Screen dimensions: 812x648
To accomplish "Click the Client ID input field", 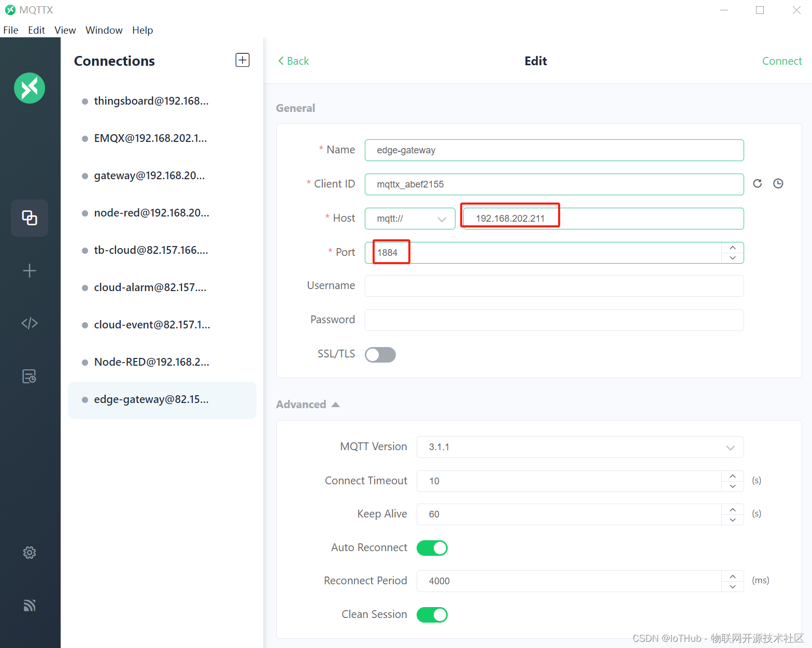I will click(554, 184).
